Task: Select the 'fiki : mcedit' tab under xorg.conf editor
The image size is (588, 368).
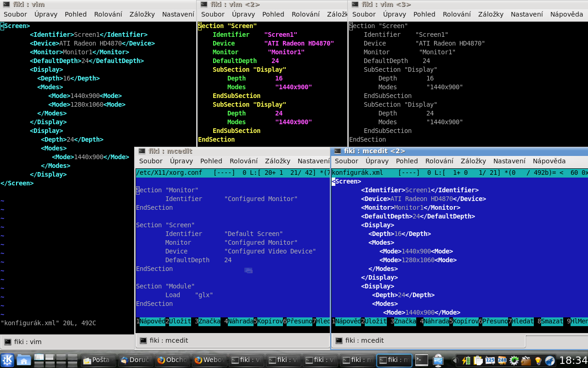Action: tap(233, 340)
